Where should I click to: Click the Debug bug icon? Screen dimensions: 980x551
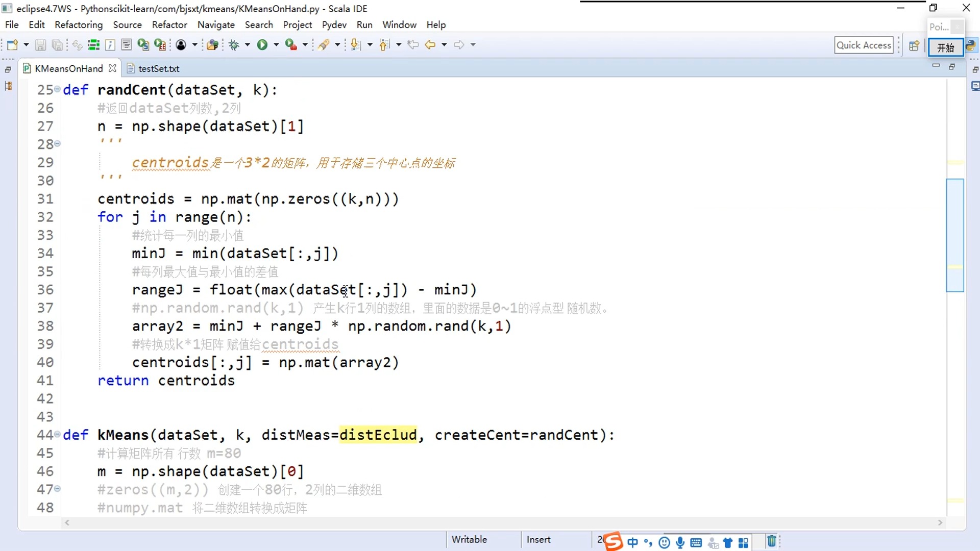click(x=234, y=45)
